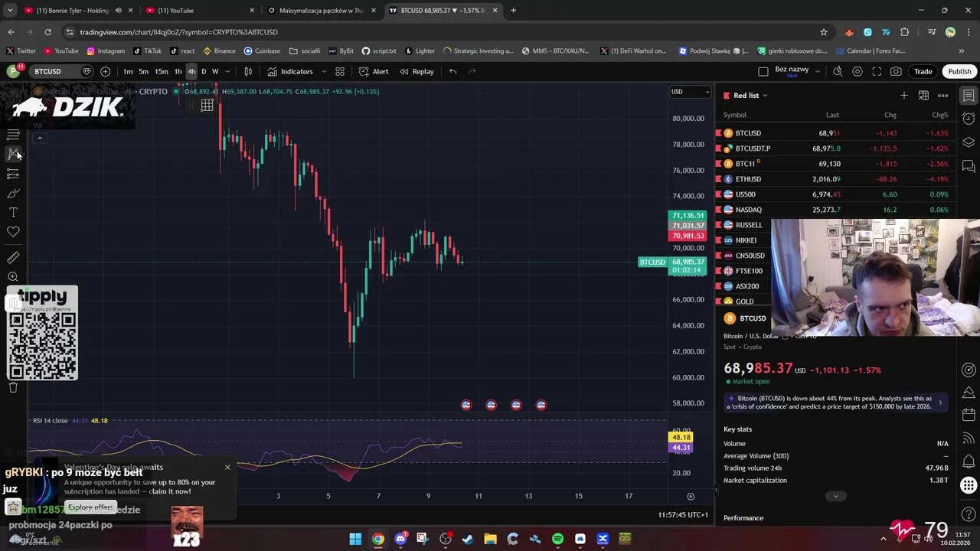Start bar Replay mode

pos(416,71)
